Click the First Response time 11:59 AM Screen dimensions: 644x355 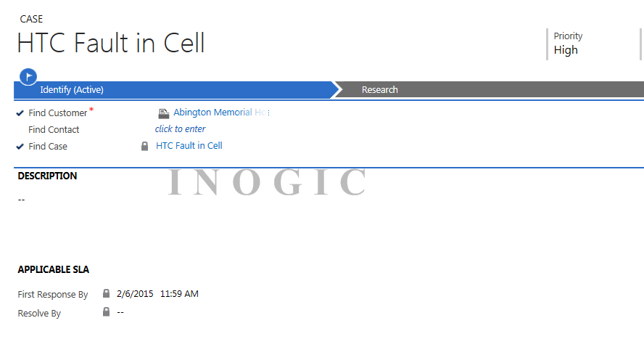[179, 294]
